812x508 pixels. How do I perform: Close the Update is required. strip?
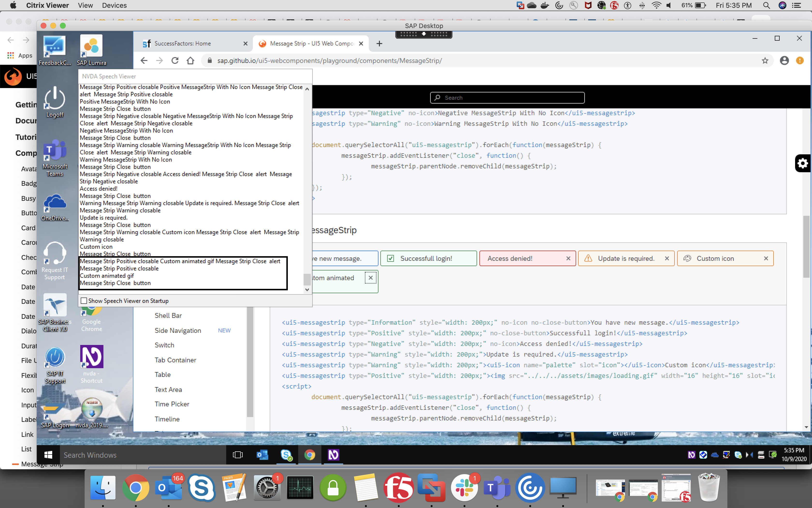tap(667, 258)
